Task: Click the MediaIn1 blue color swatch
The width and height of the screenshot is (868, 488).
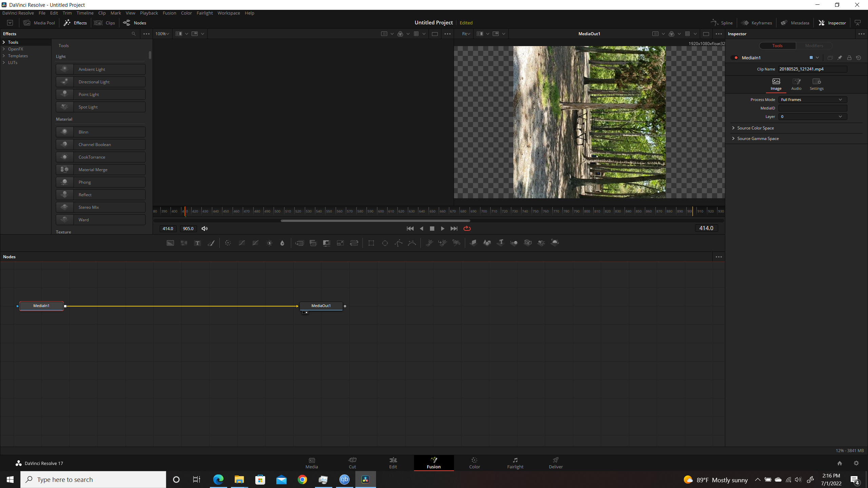Action: 811,58
